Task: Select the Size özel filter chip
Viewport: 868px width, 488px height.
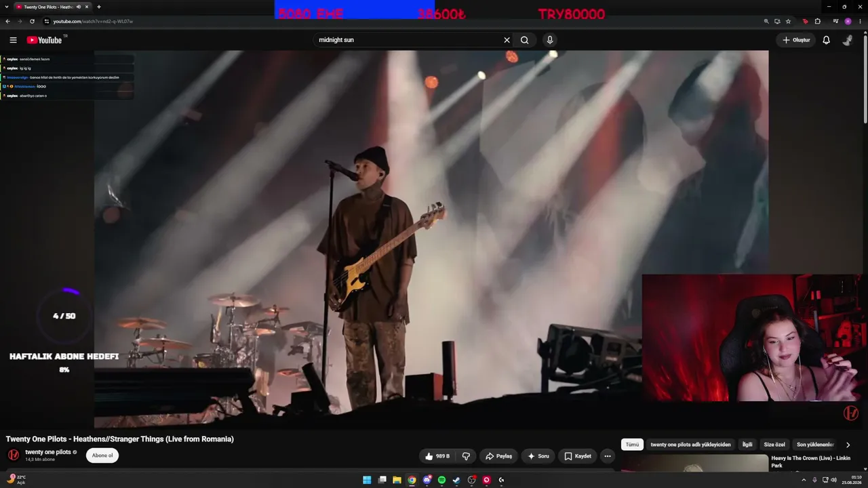Action: click(x=774, y=445)
